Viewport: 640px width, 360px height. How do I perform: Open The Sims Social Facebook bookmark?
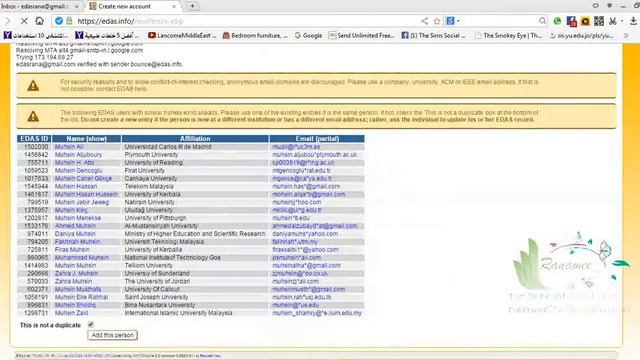(433, 36)
